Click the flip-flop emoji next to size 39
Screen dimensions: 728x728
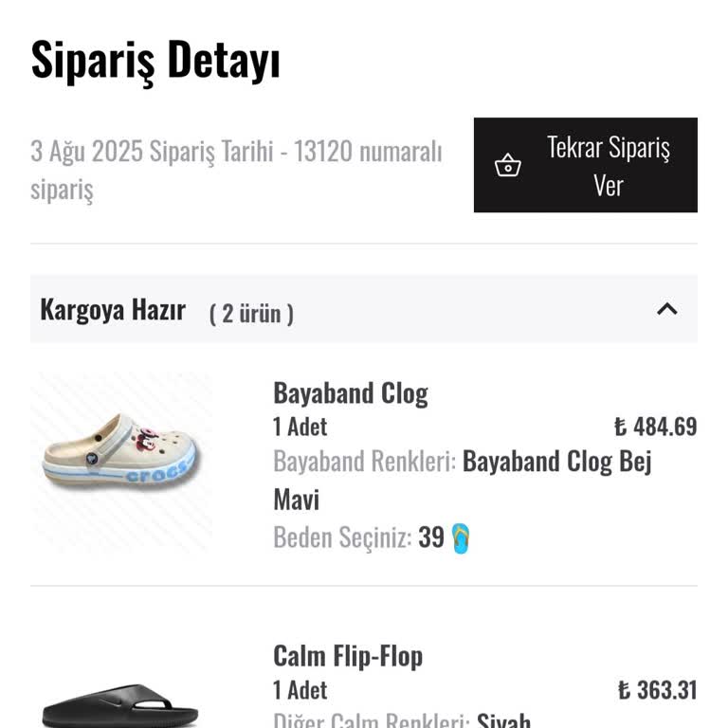point(461,538)
